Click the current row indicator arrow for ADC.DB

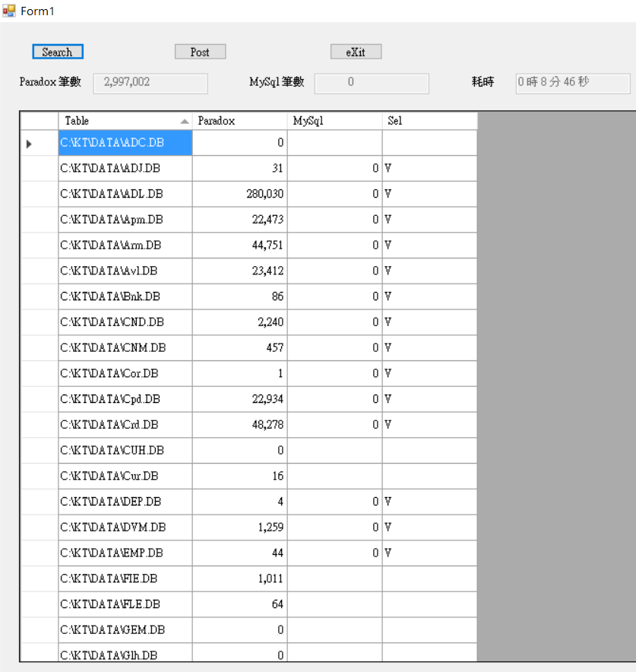coord(29,144)
